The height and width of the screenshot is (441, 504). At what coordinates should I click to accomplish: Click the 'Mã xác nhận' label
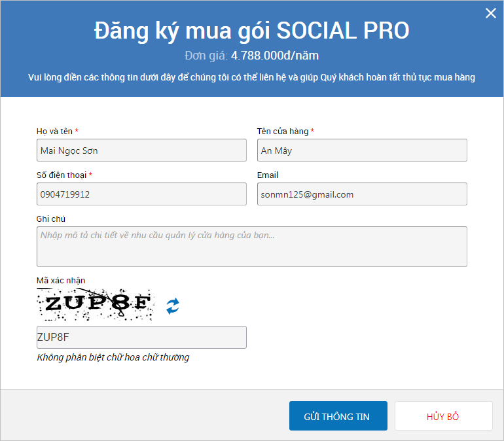(61, 281)
